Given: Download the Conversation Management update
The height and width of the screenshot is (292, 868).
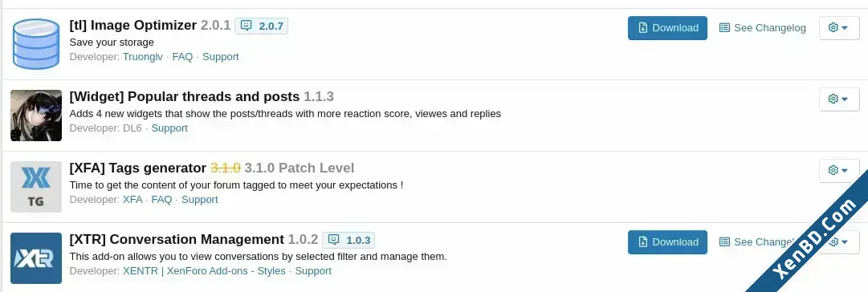Looking at the screenshot, I should [x=667, y=242].
